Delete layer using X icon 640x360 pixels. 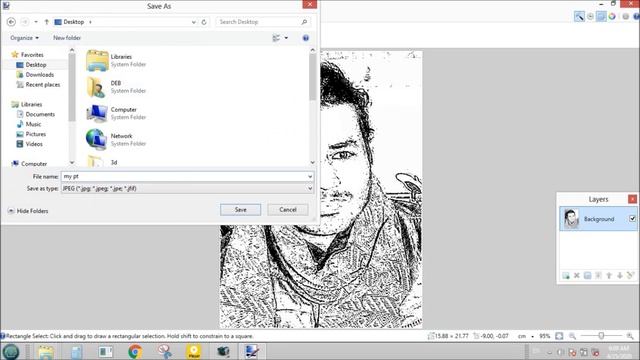click(577, 276)
